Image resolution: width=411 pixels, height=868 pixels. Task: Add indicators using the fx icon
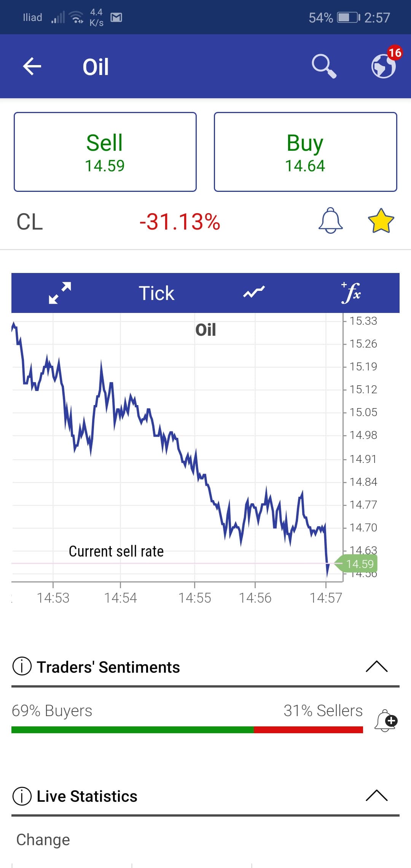(x=351, y=292)
